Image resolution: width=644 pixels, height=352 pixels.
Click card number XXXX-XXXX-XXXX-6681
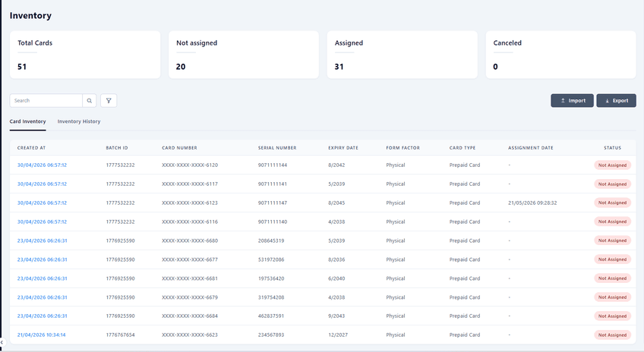[190, 278]
